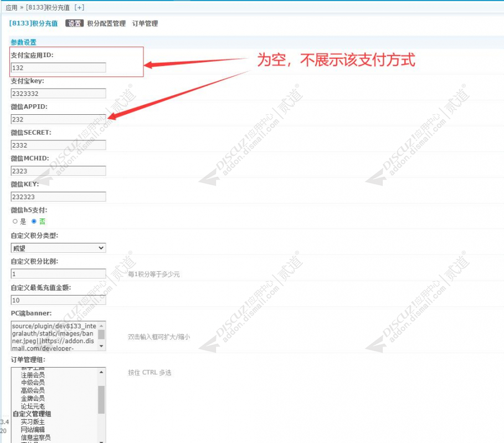The image size is (504, 443).
Task: Click banner textarea scroll up arrow
Action: coord(101,325)
